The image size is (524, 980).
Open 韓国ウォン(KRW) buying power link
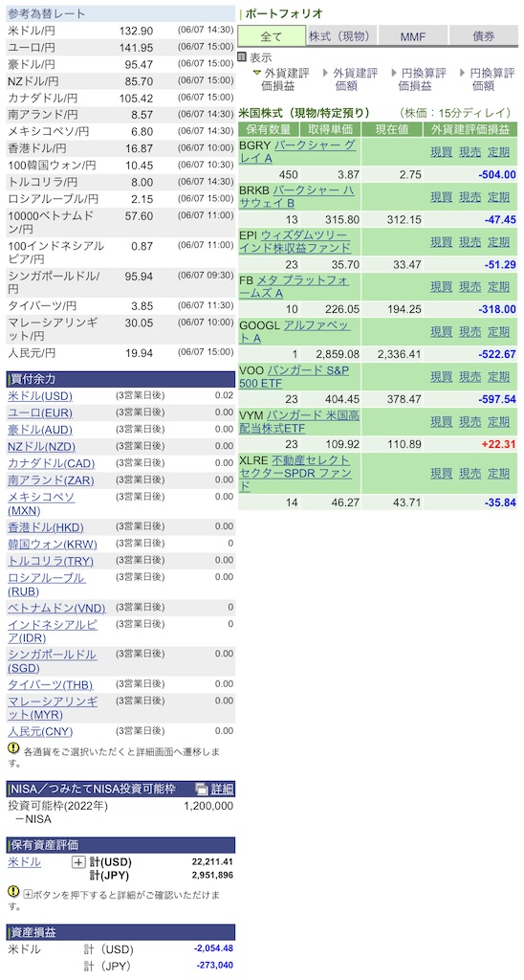pyautogui.click(x=53, y=544)
